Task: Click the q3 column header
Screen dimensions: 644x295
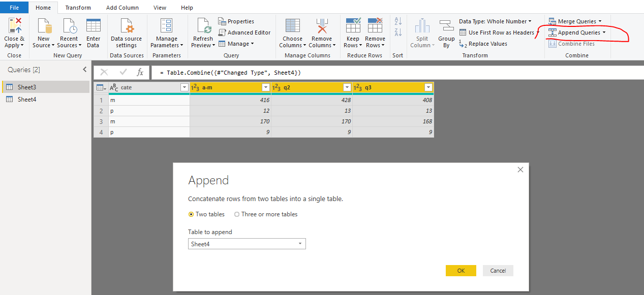Action: pyautogui.click(x=393, y=87)
